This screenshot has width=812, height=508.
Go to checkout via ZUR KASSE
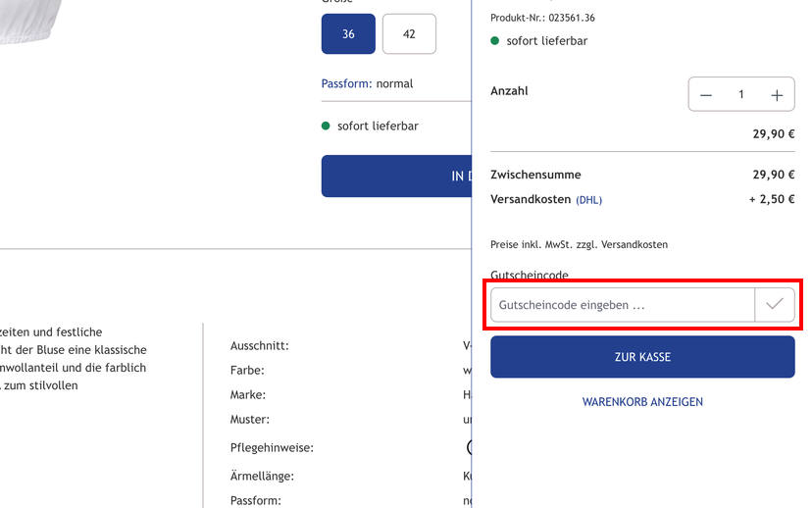pyautogui.click(x=642, y=357)
